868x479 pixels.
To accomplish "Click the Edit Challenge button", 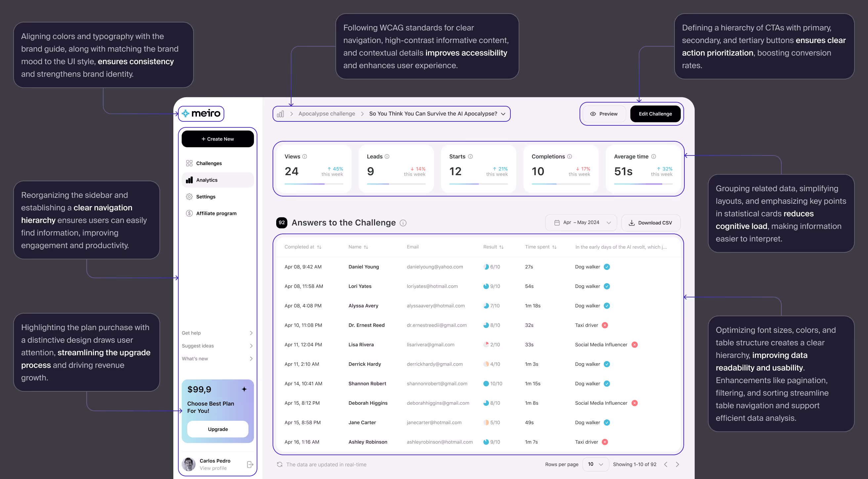I will [x=655, y=114].
